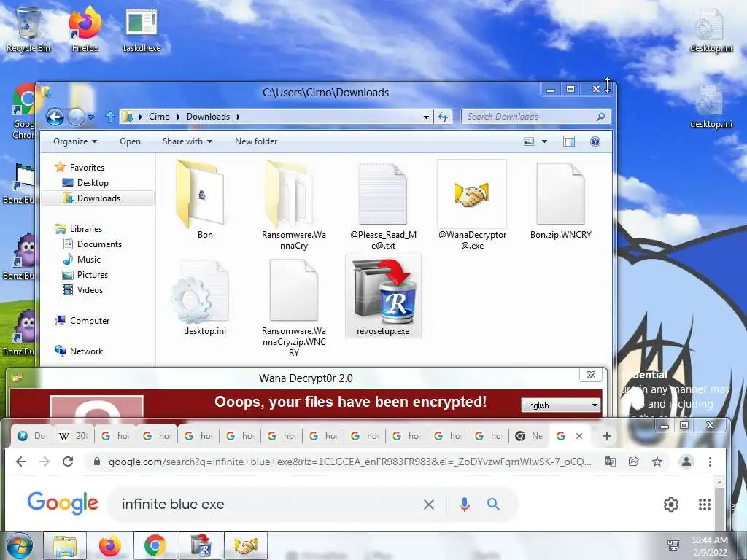Close the active Google Chrome tab
Image resolution: width=747 pixels, height=560 pixels.
click(579, 436)
